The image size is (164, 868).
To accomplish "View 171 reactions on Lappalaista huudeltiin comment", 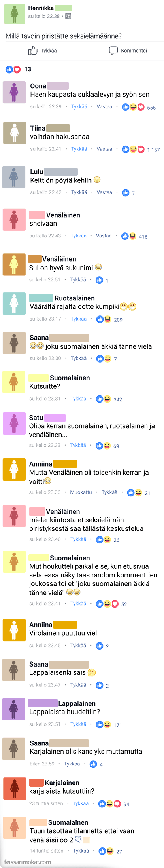I will [x=109, y=725].
